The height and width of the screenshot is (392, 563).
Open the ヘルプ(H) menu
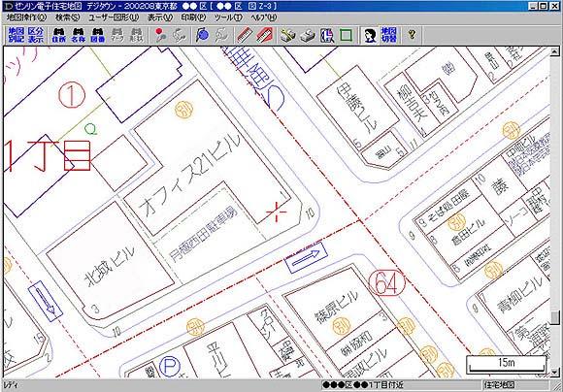[x=264, y=17]
